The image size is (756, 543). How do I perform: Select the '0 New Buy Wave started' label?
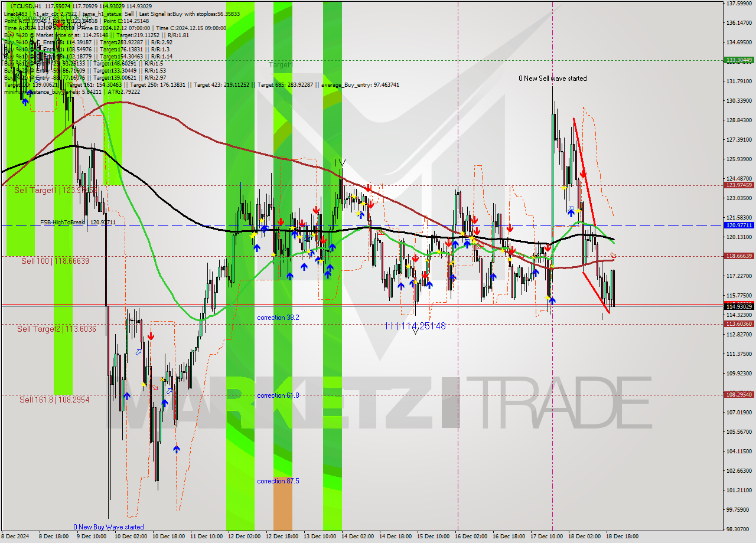[x=109, y=527]
